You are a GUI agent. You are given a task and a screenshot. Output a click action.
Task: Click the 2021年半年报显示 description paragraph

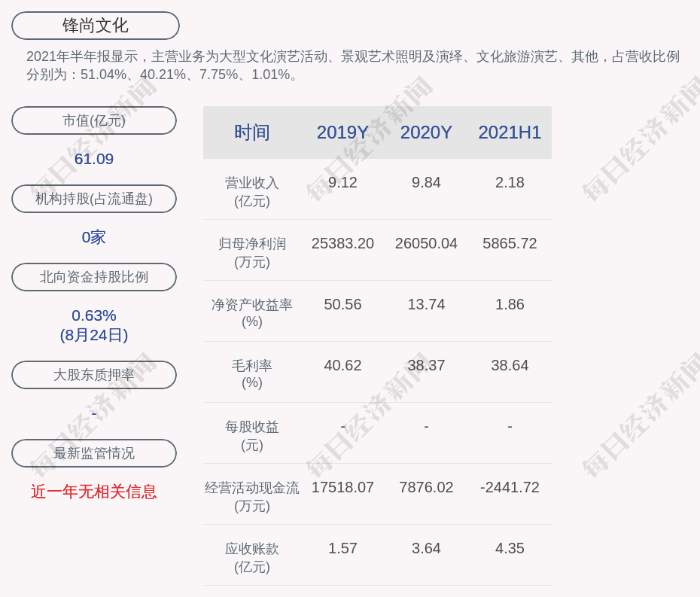(x=353, y=65)
